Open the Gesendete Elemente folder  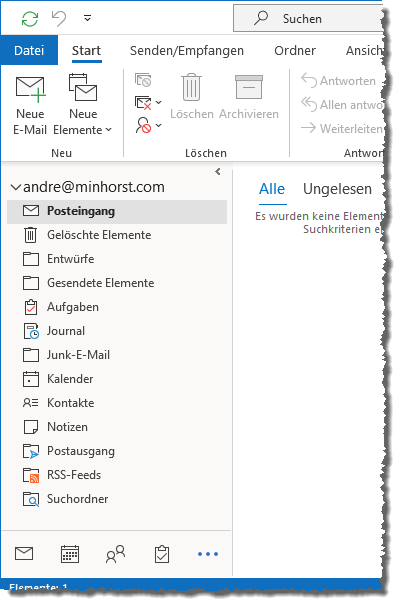tap(117, 284)
